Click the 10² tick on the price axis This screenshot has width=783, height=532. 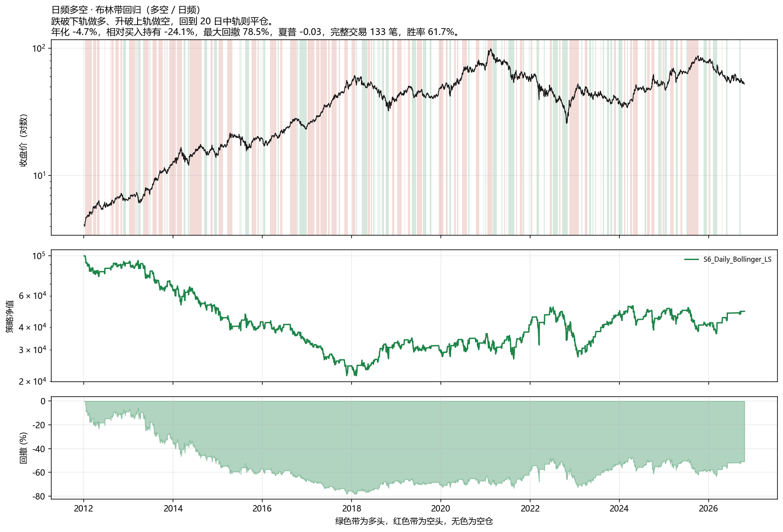point(39,48)
